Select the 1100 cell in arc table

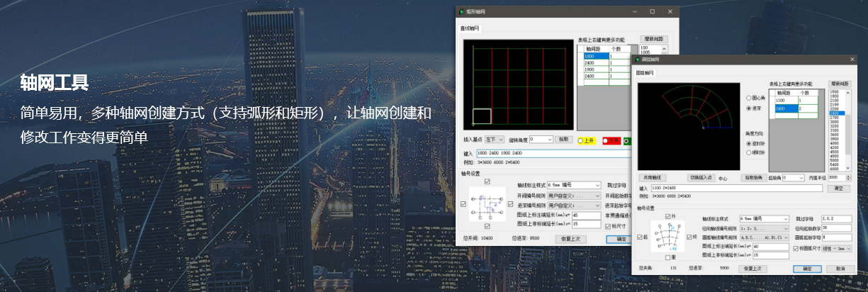pyautogui.click(x=787, y=101)
